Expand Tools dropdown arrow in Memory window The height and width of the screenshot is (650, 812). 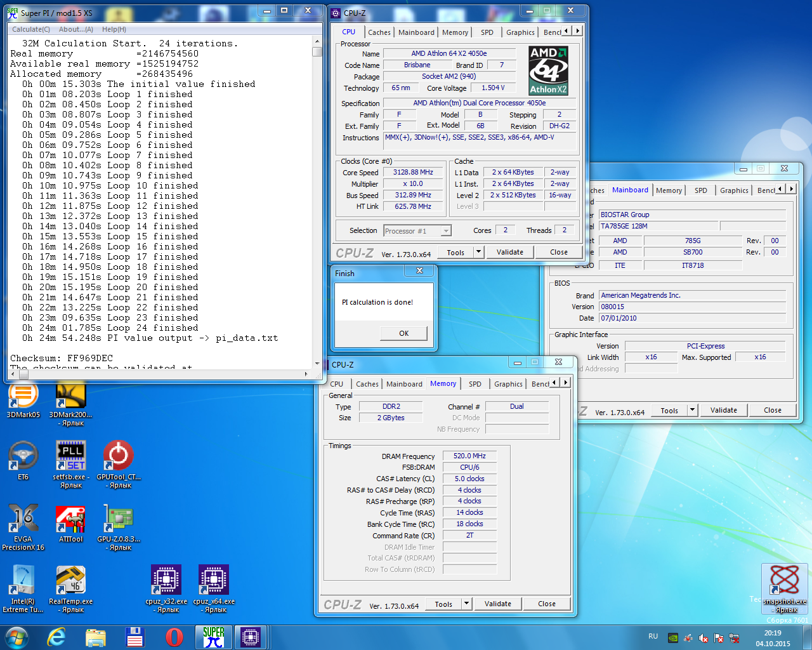[467, 604]
